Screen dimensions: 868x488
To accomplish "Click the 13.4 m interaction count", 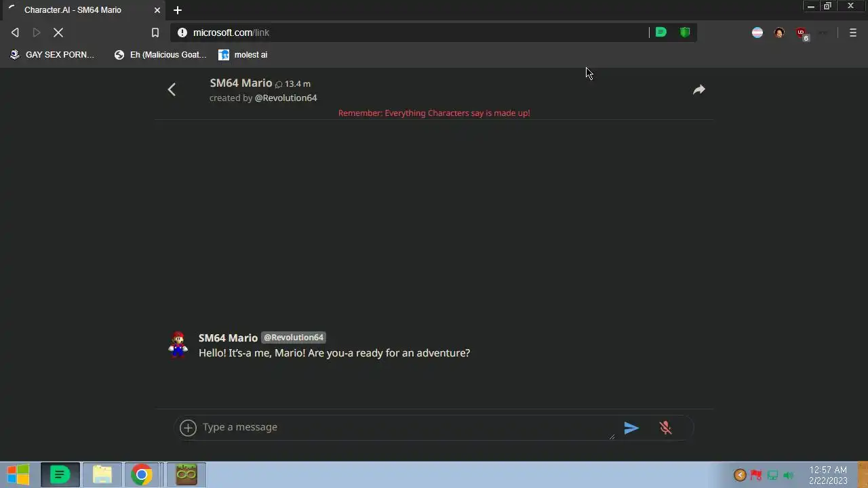I will pos(293,84).
